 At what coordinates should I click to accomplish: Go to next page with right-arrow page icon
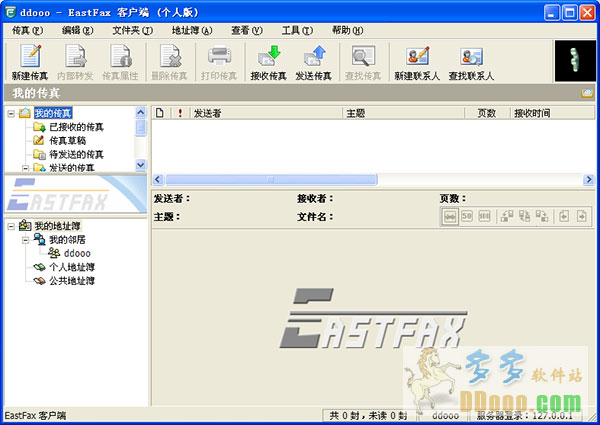(582, 216)
